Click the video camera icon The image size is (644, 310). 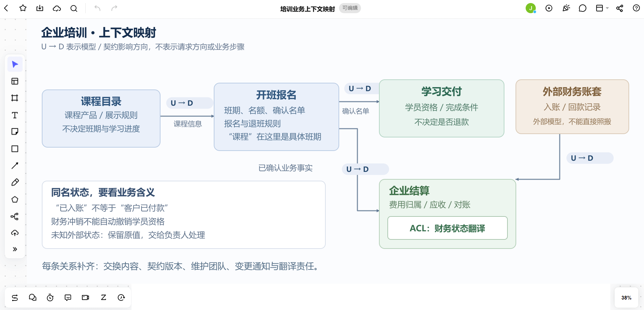pos(86,298)
